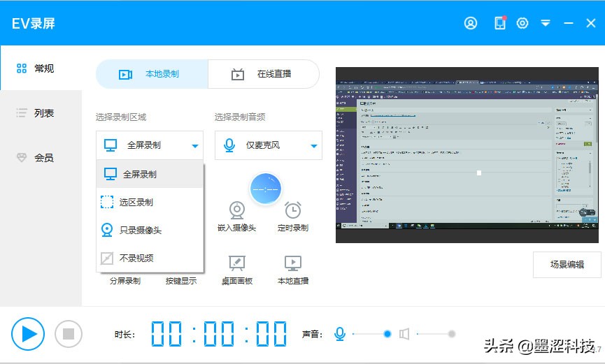Image resolution: width=605 pixels, height=364 pixels.
Task: Start recording with the play button
Action: click(28, 334)
